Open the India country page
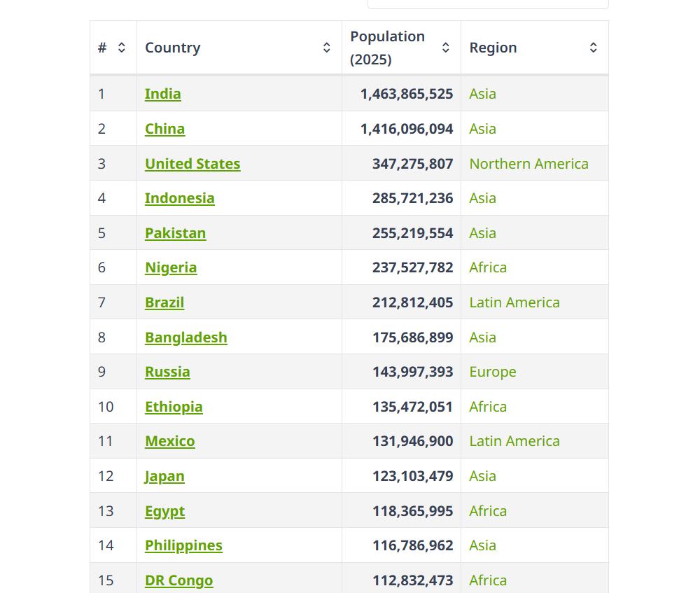700x593 pixels. tap(162, 93)
